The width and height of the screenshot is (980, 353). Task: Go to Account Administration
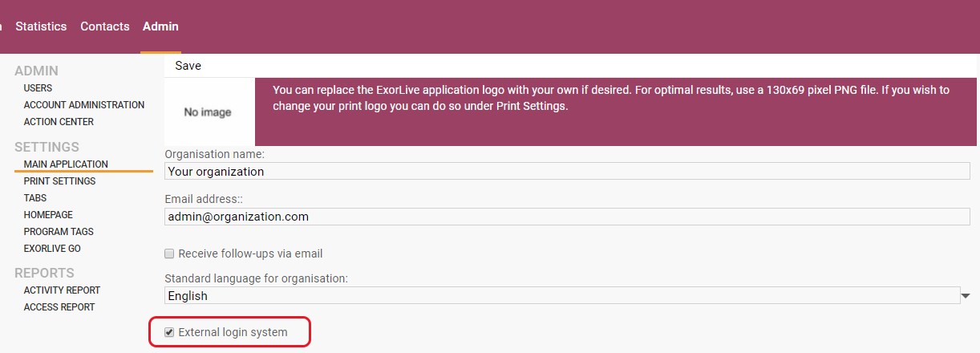point(84,105)
